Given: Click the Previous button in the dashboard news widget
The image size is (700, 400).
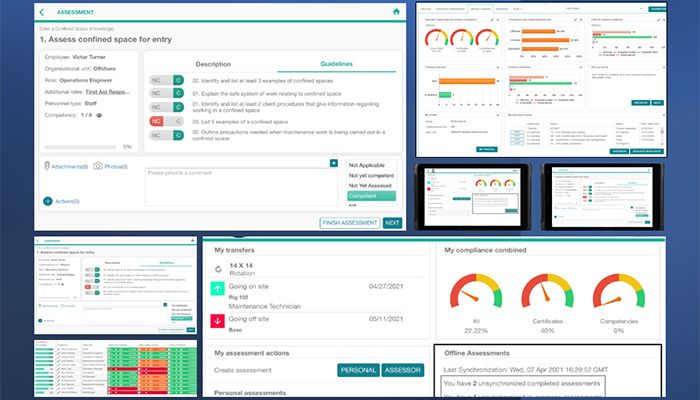Looking at the screenshot, I should pyautogui.click(x=641, y=103).
